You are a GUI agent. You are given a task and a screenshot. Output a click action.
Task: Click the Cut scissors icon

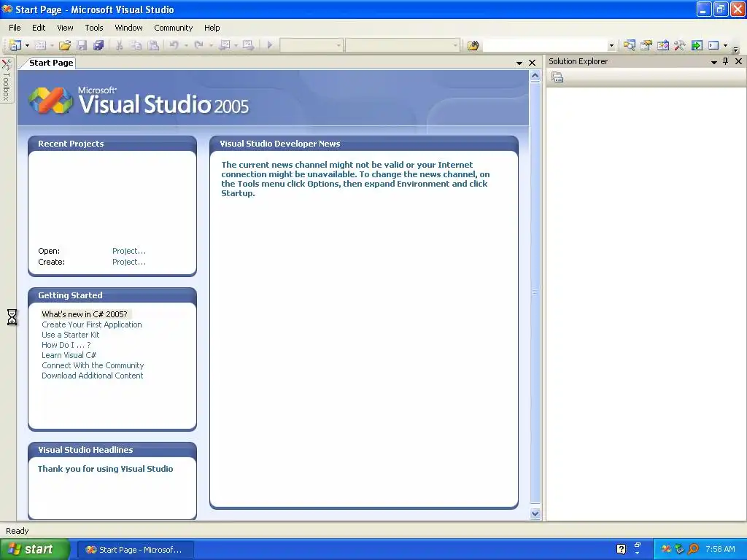(x=119, y=45)
